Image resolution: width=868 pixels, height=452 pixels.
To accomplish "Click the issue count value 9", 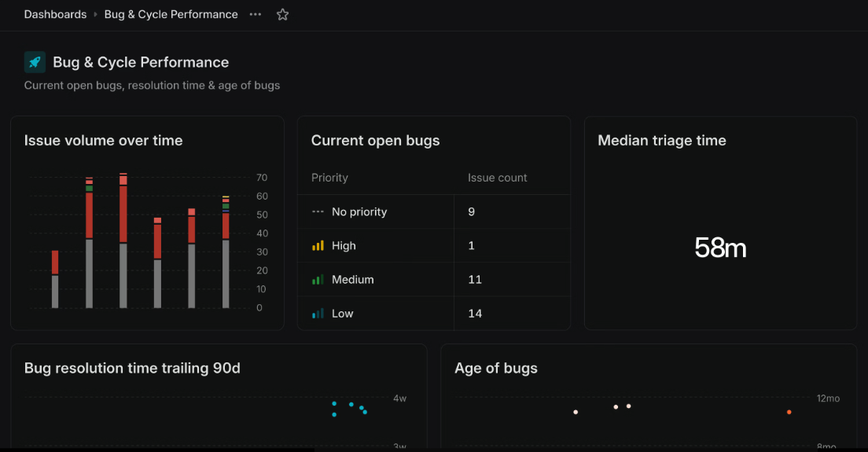I will click(471, 211).
